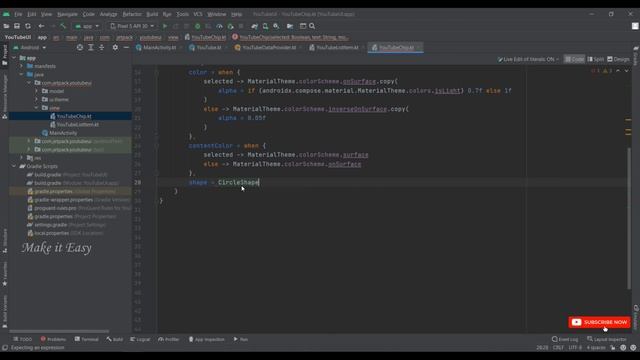This screenshot has width=640, height=360.
Task: Open the Pixel 5 API 30 device dropdown
Action: [132, 26]
